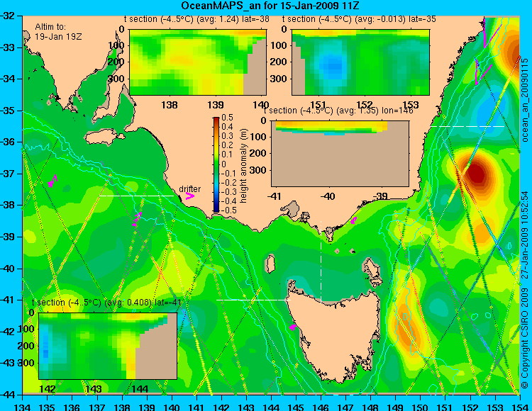Click the 'drifter' legend label
Image resolution: width=532 pixels, height=411 pixels.
189,189
